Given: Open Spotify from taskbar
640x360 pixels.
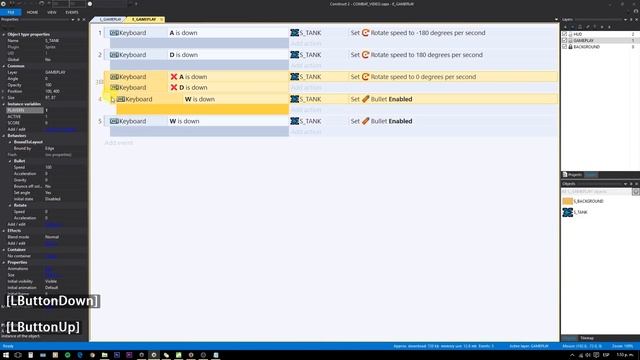Looking at the screenshot, I should click(67, 355).
